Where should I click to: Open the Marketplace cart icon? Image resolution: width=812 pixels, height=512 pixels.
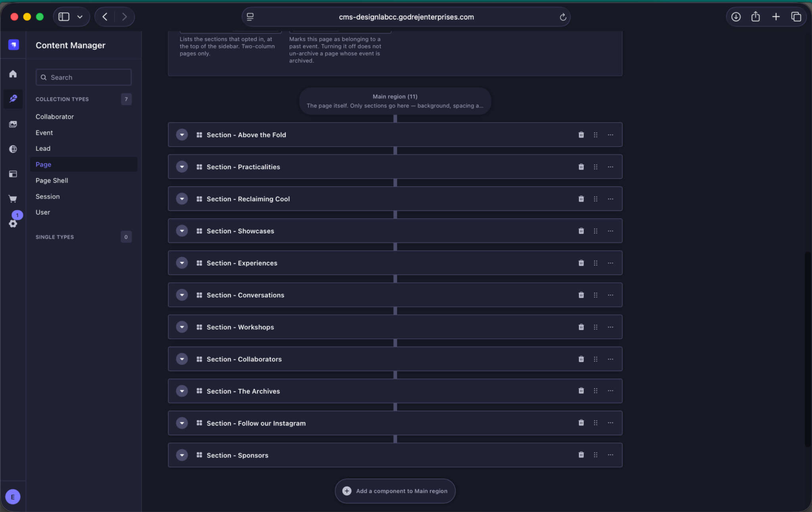[x=13, y=199]
